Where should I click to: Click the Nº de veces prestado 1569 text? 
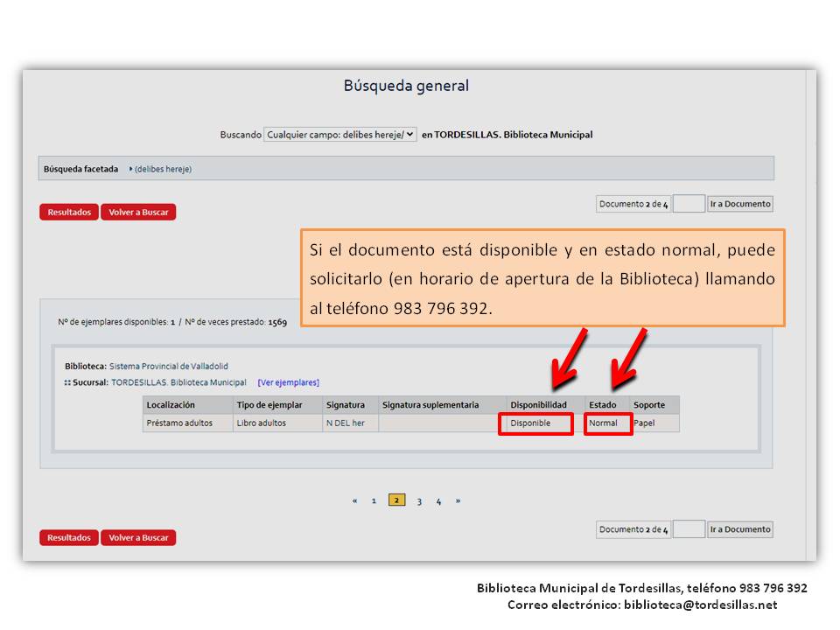click(x=235, y=322)
